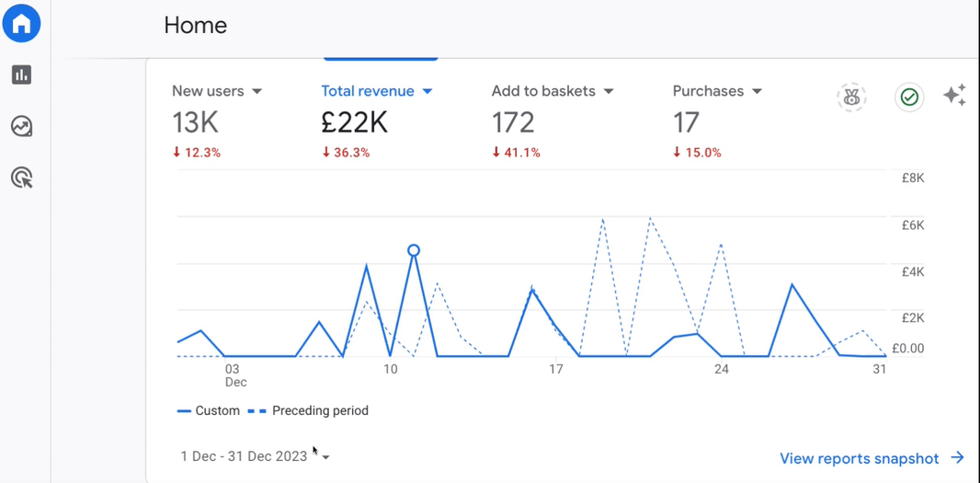Screen dimensions: 980x483
Task: Open the Explore icon in sidebar
Action: (x=21, y=126)
